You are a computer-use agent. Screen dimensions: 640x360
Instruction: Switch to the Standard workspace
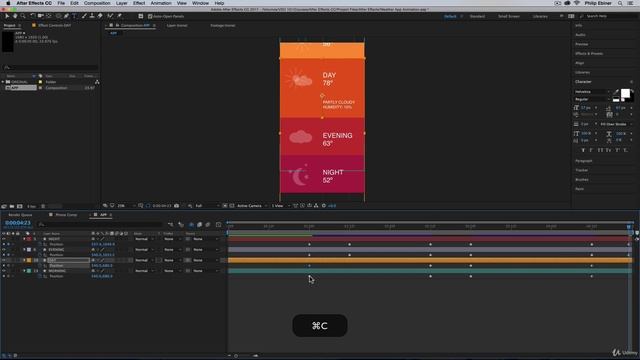click(477, 16)
